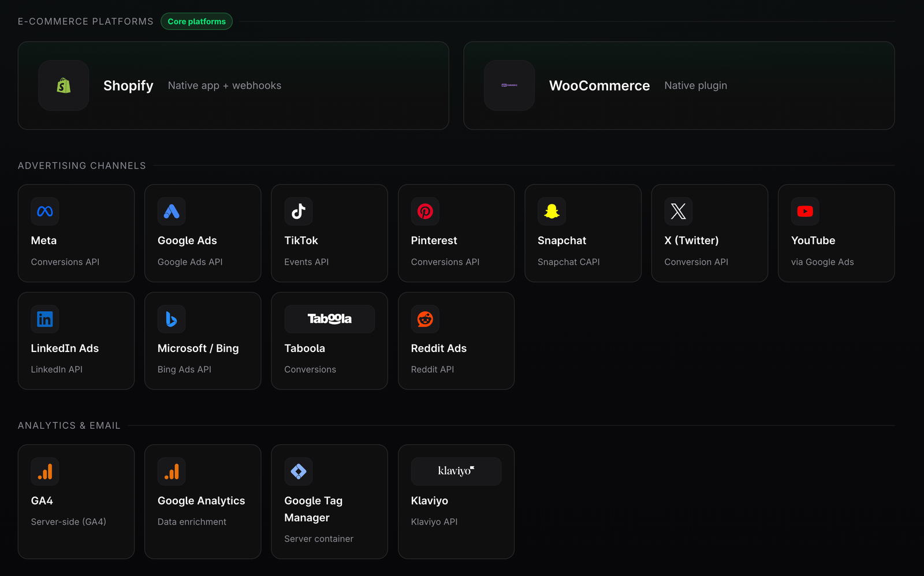Click the Meta infinity logo icon
Viewport: 924px width, 576px height.
(45, 211)
